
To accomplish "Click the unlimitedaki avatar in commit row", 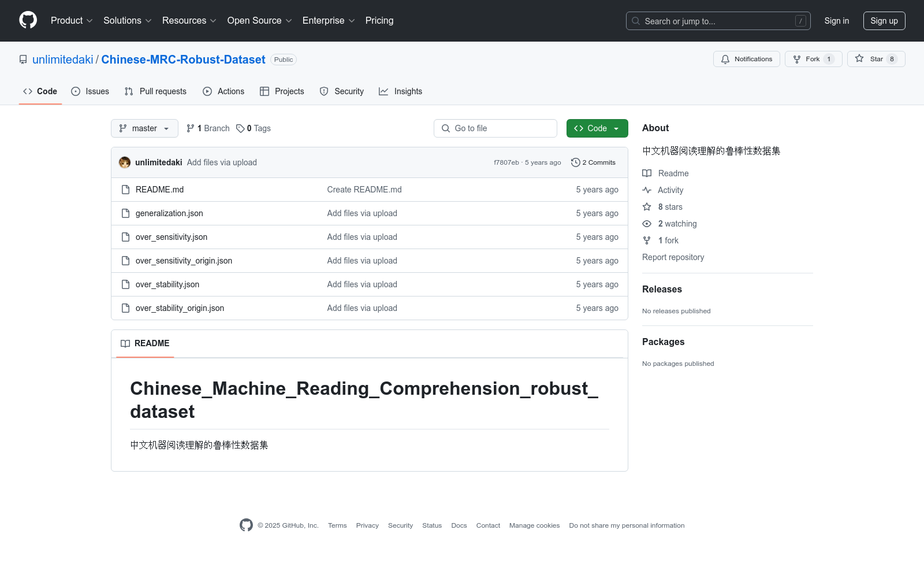I will 125,162.
